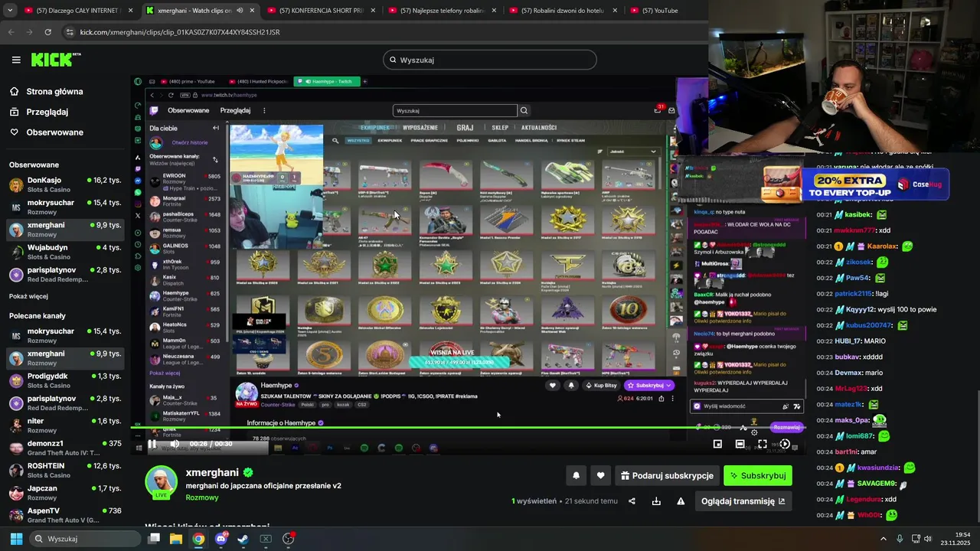Mute the xmerghani tab with its audio icon
This screenshot has height=551, width=980.
coord(240,11)
